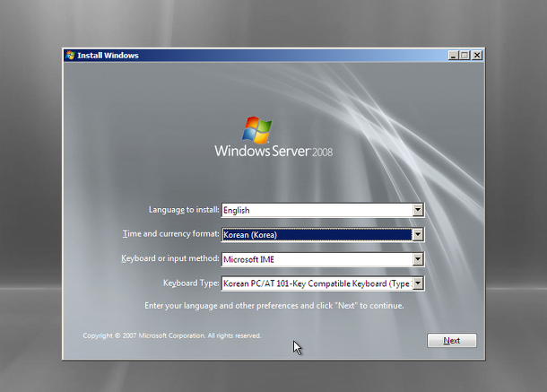Maximize the Install Windows dialog

pos(465,55)
